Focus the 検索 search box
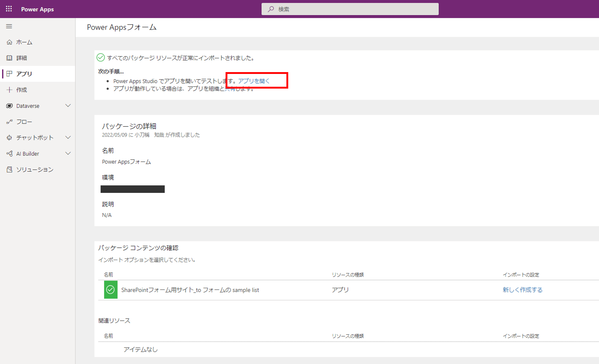Viewport: 599px width, 364px height. click(350, 9)
